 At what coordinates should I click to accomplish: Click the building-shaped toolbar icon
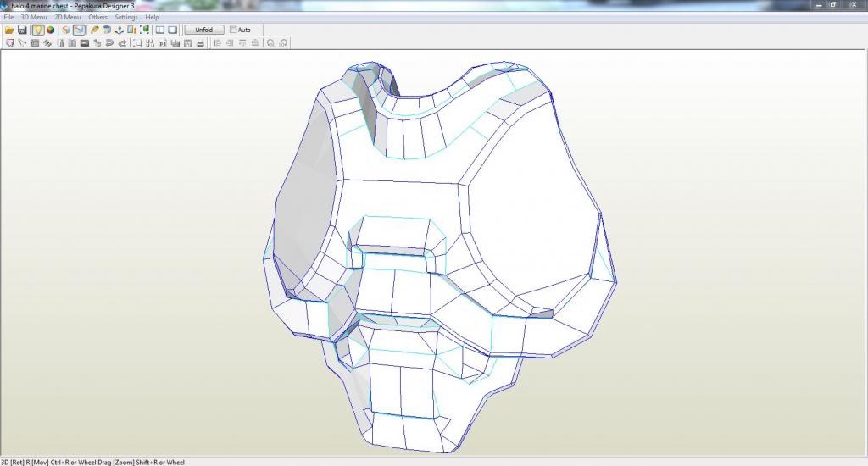pyautogui.click(x=175, y=42)
